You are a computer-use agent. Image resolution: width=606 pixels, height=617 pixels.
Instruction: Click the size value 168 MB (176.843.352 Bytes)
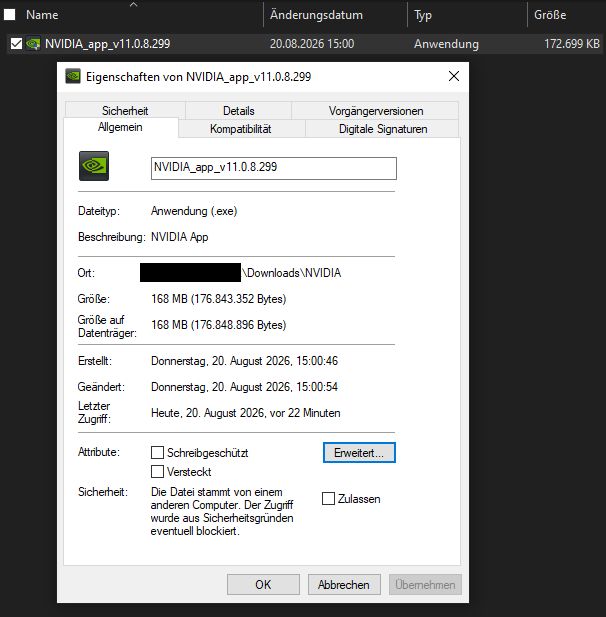tap(218, 299)
